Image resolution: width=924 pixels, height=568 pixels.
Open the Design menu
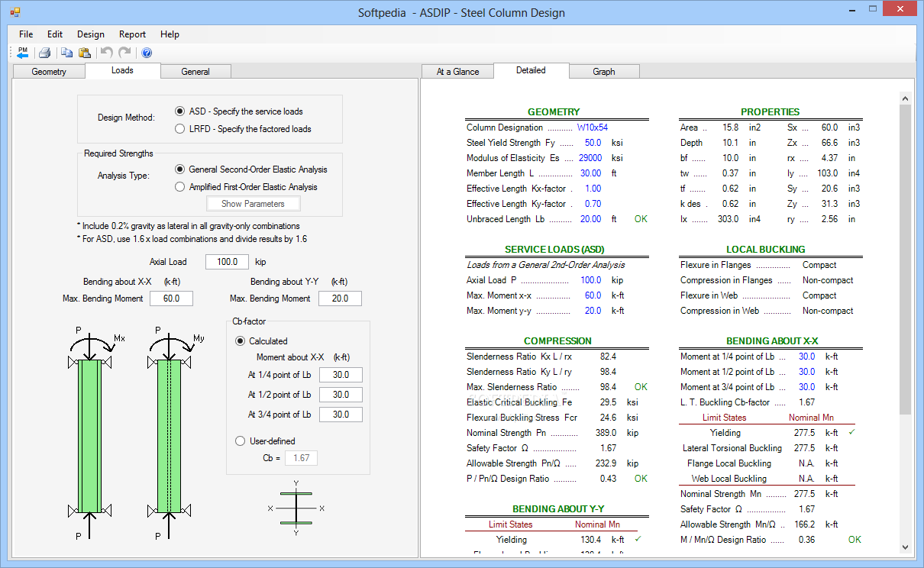[x=91, y=34]
